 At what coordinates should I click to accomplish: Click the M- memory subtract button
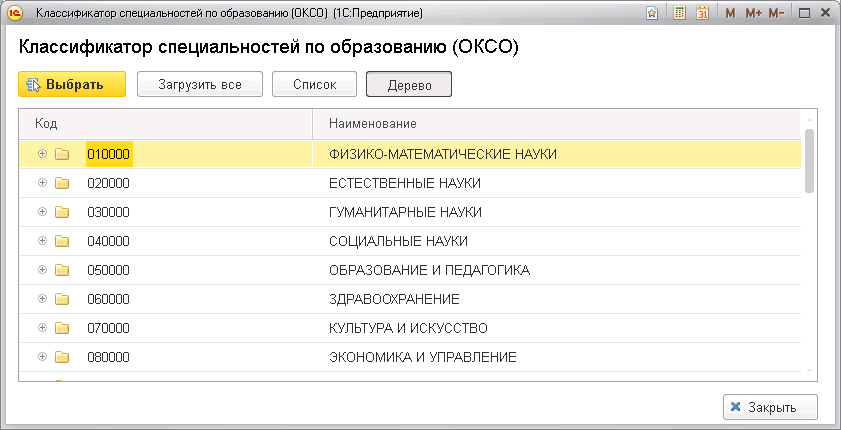tap(776, 14)
